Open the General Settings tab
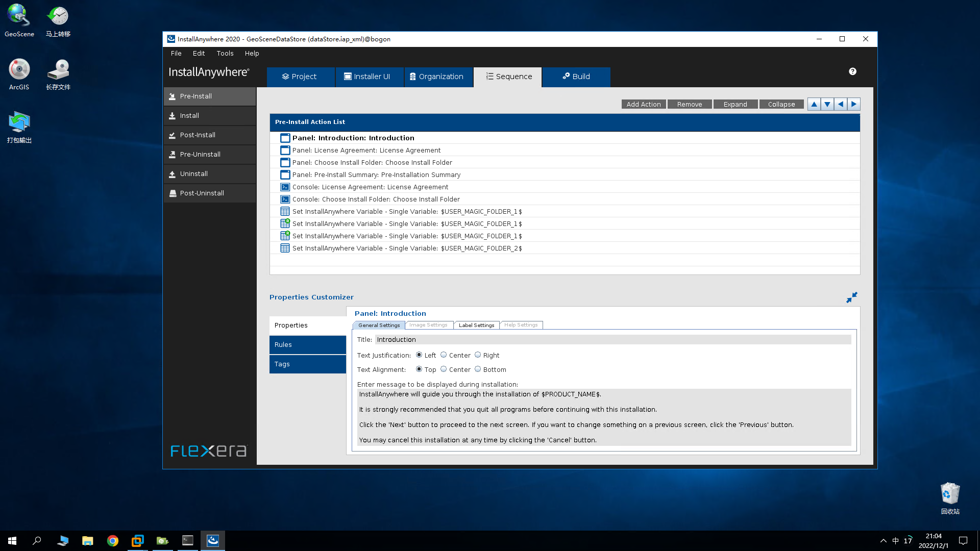 pos(379,325)
